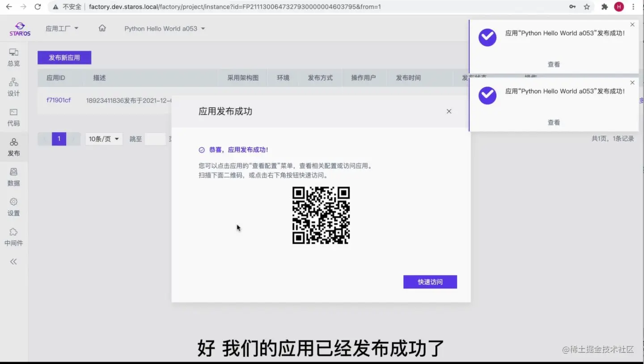Image resolution: width=644 pixels, height=364 pixels.
Task: Open 设计 design in the sidebar
Action: (14, 87)
